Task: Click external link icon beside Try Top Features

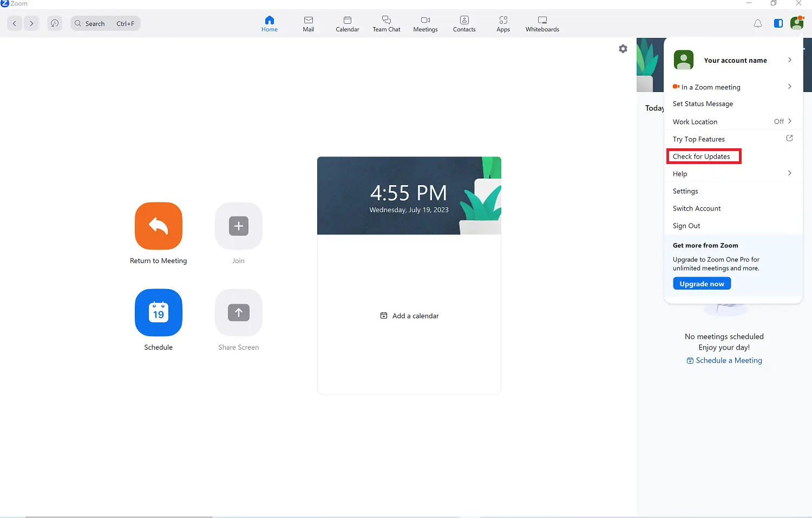Action: (x=789, y=139)
